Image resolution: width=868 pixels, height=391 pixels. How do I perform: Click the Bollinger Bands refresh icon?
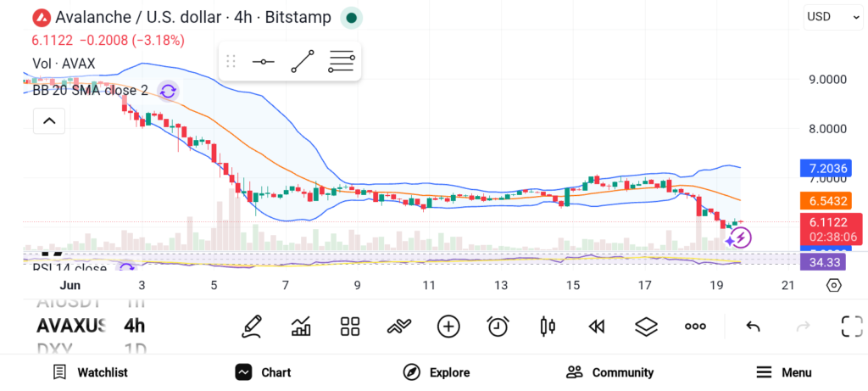168,91
